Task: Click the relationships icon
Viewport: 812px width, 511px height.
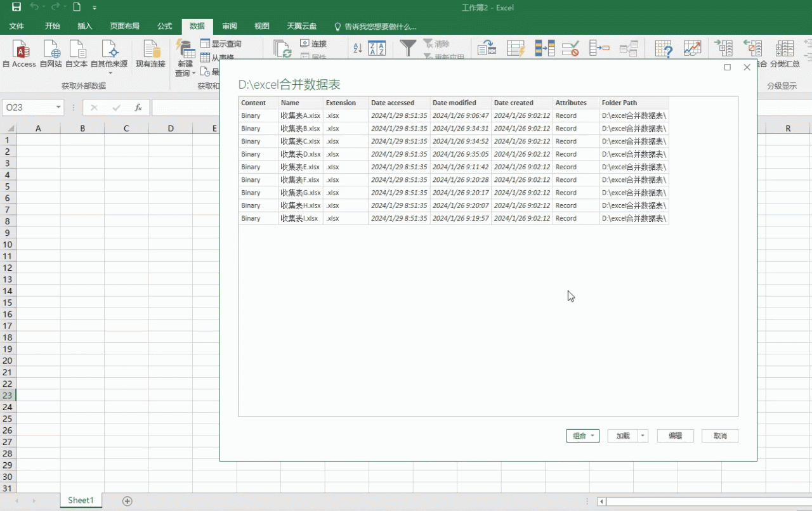Action: [629, 48]
